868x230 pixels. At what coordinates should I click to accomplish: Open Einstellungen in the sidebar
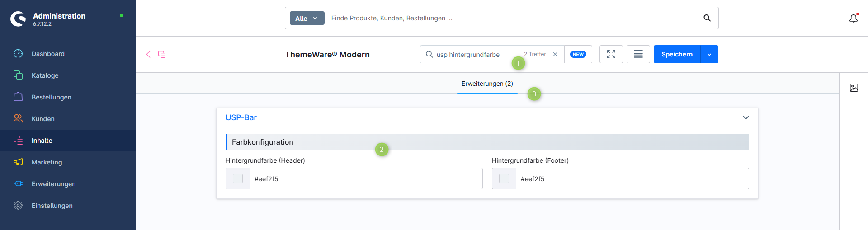coord(68,206)
